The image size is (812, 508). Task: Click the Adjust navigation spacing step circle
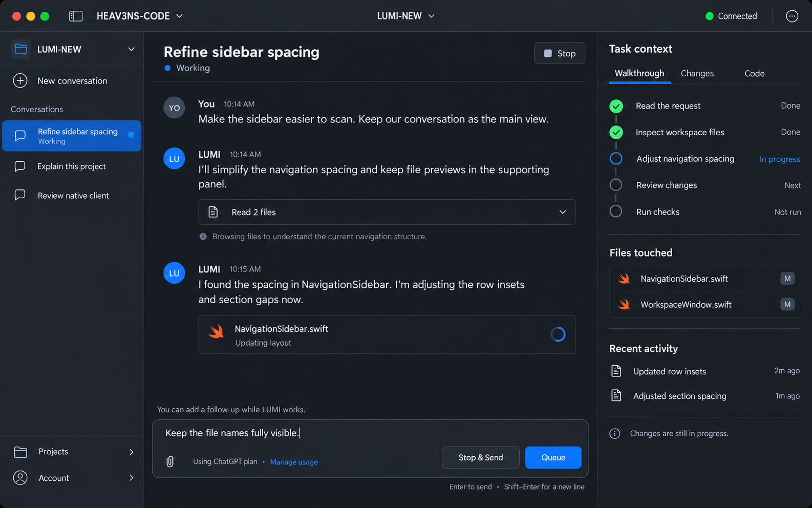pyautogui.click(x=616, y=159)
